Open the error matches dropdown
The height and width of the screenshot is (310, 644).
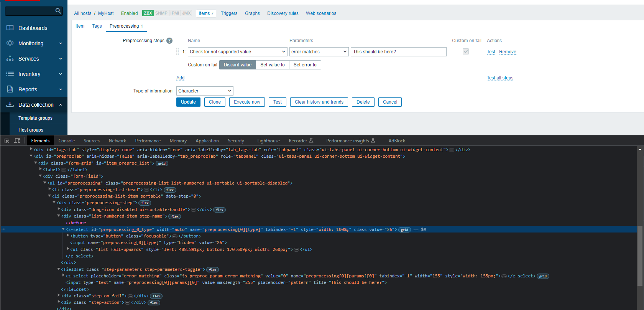click(319, 52)
